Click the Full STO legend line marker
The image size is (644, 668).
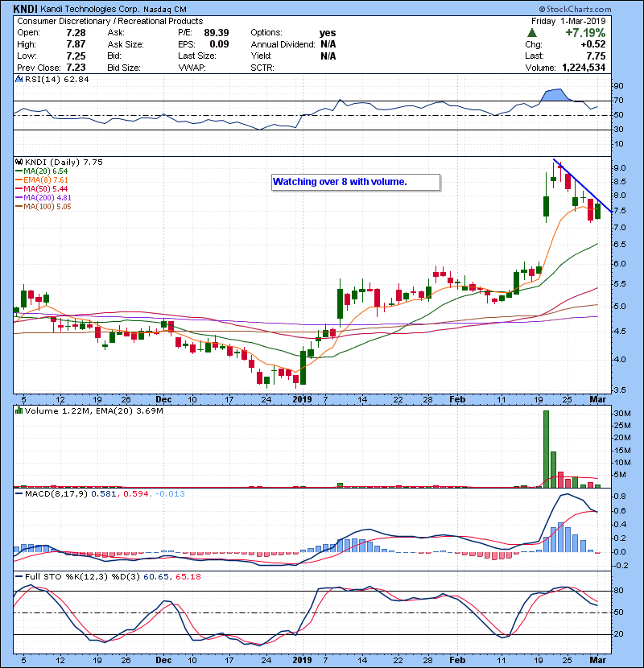pyautogui.click(x=18, y=577)
